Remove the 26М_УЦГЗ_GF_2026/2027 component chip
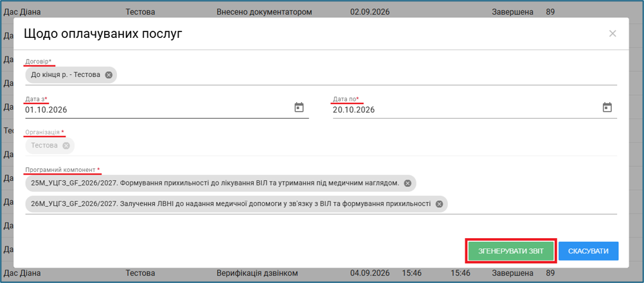This screenshot has width=644, height=283. pos(439,204)
